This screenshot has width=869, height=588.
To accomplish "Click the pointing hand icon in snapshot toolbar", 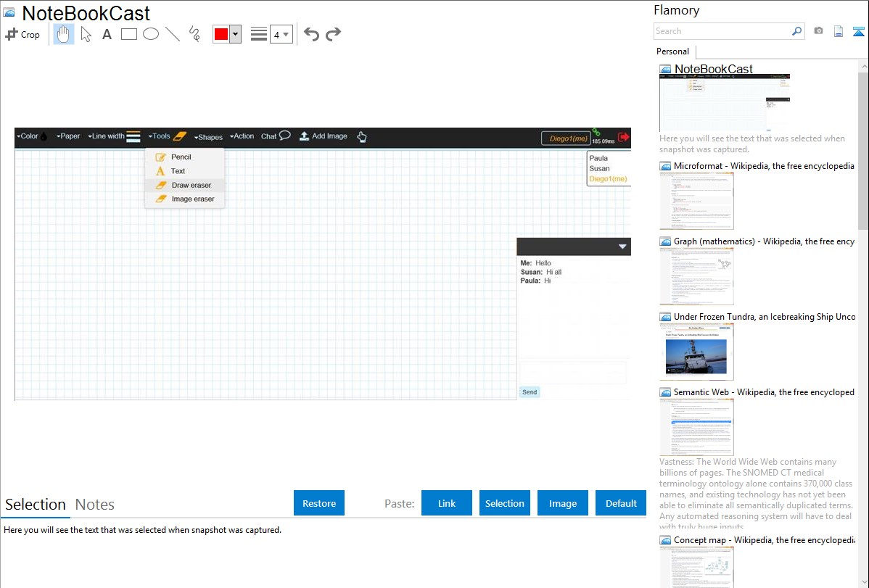I will tap(362, 137).
